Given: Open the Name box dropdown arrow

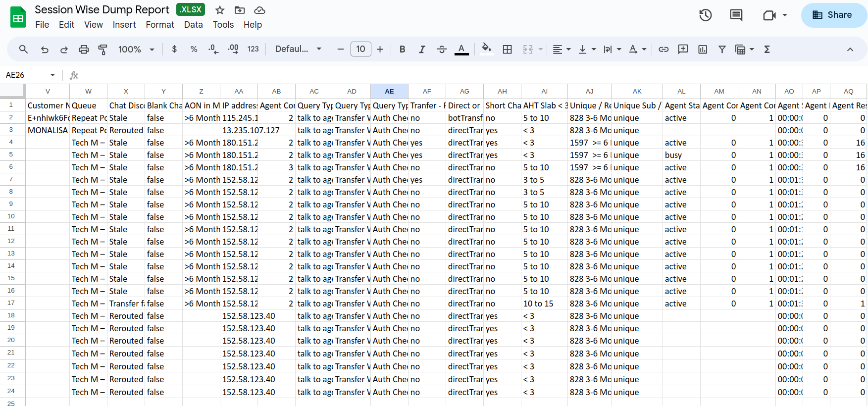Looking at the screenshot, I should 52,75.
